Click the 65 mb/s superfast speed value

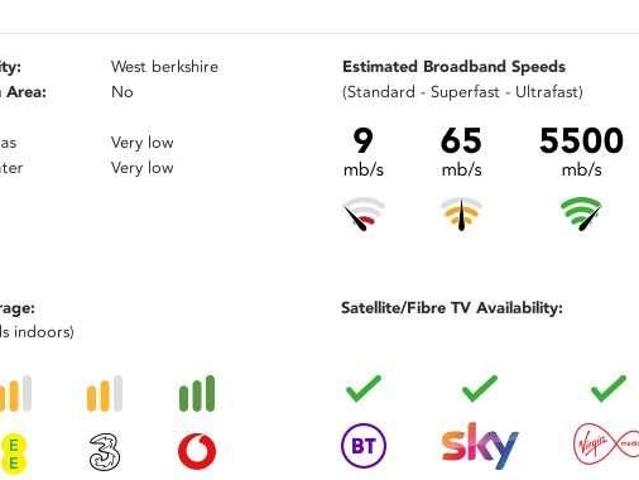coord(461,152)
